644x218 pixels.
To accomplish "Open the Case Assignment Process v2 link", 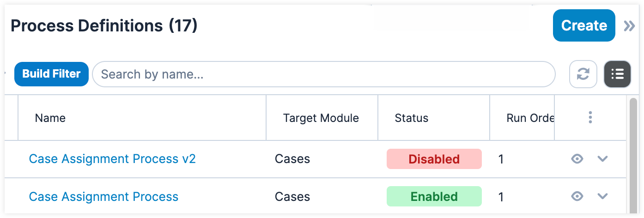I will coord(112,159).
